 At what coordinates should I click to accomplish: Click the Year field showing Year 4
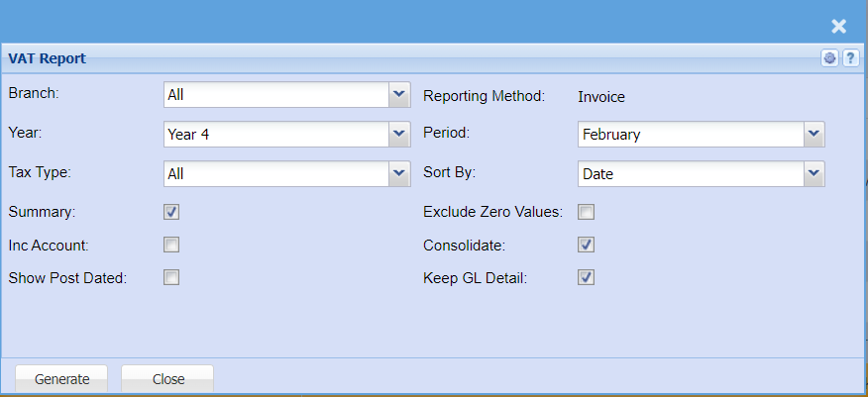(x=276, y=134)
